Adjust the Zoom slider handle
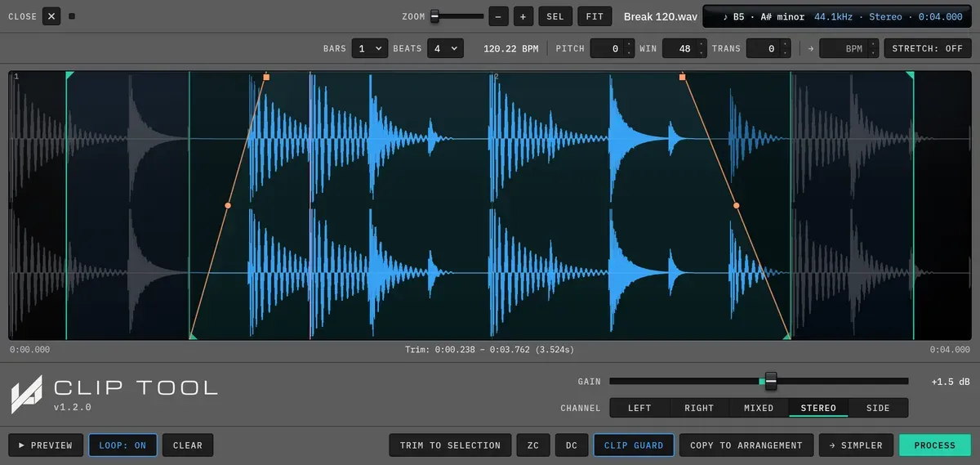Viewport: 980px width, 465px height. click(434, 16)
